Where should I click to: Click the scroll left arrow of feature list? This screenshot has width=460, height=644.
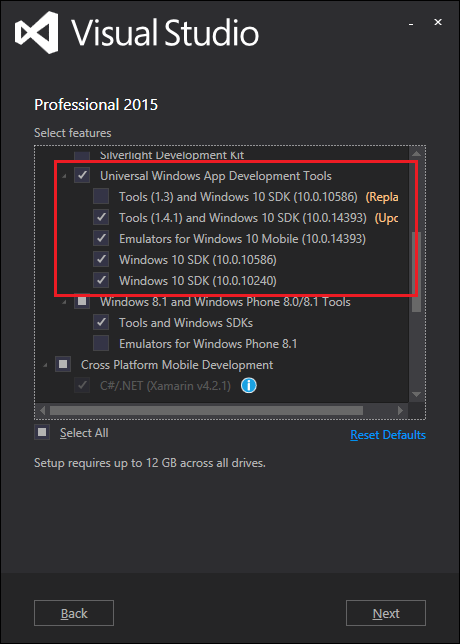42,410
